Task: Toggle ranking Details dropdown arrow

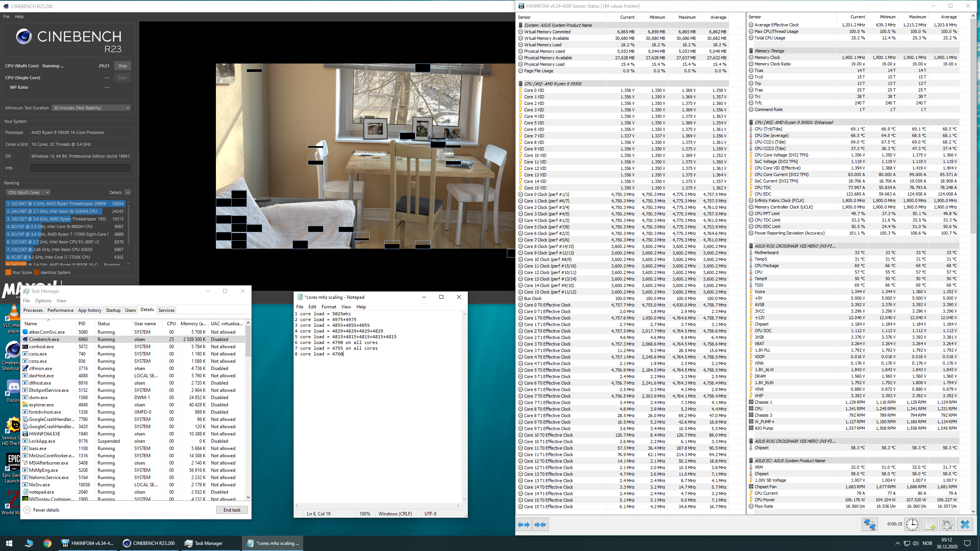Action: (x=128, y=192)
